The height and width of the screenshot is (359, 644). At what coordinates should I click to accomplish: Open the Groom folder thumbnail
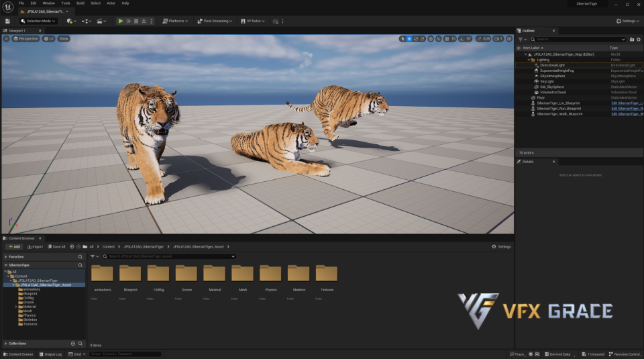(x=186, y=273)
